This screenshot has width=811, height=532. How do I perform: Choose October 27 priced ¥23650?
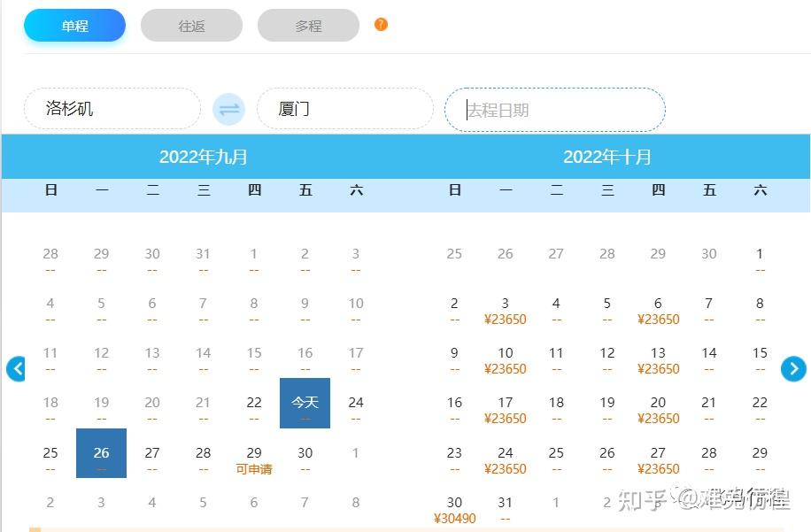click(x=658, y=460)
